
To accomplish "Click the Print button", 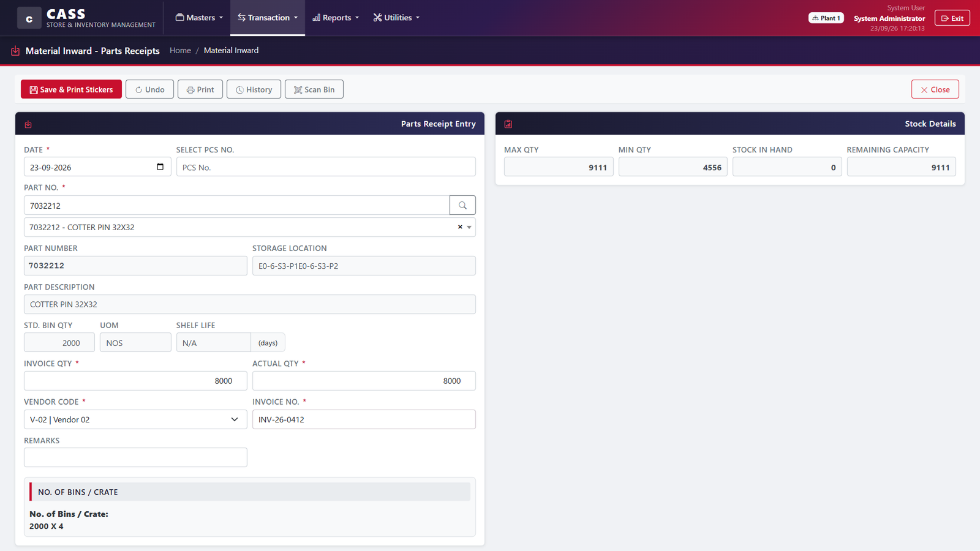I will click(x=200, y=89).
